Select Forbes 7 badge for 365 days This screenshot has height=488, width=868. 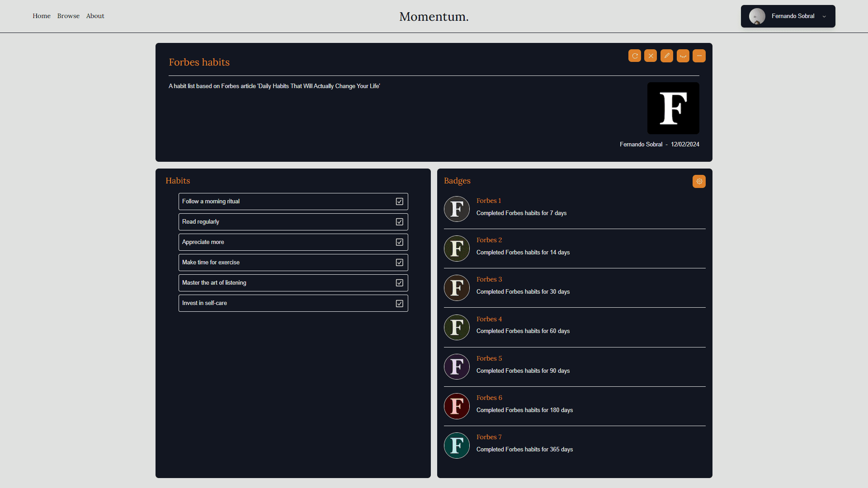point(457,446)
